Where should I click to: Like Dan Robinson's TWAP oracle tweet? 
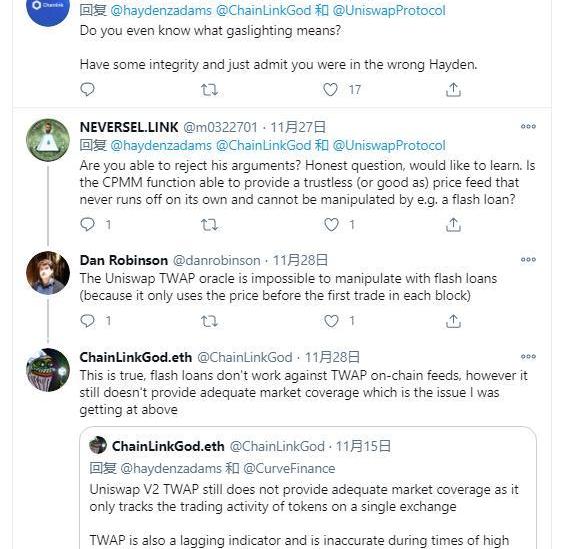click(x=331, y=321)
